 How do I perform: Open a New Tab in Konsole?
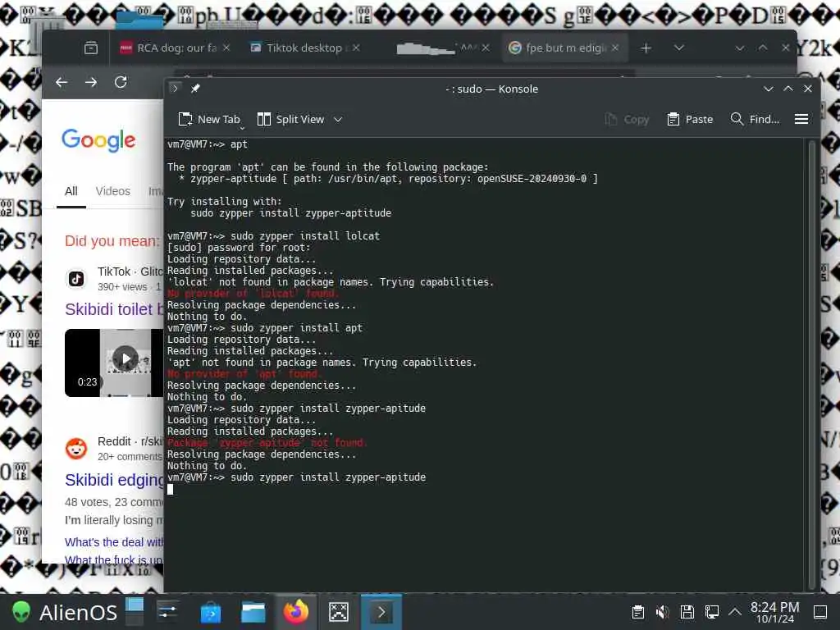tap(209, 120)
